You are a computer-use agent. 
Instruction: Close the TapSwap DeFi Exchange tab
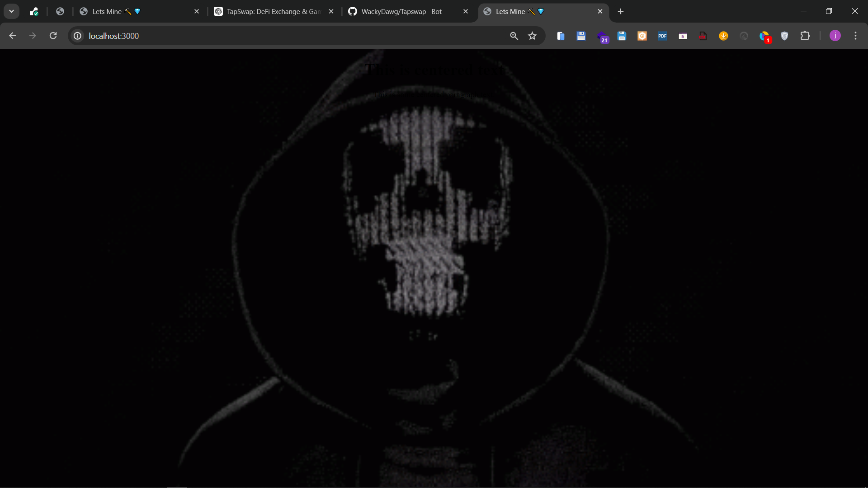click(331, 11)
